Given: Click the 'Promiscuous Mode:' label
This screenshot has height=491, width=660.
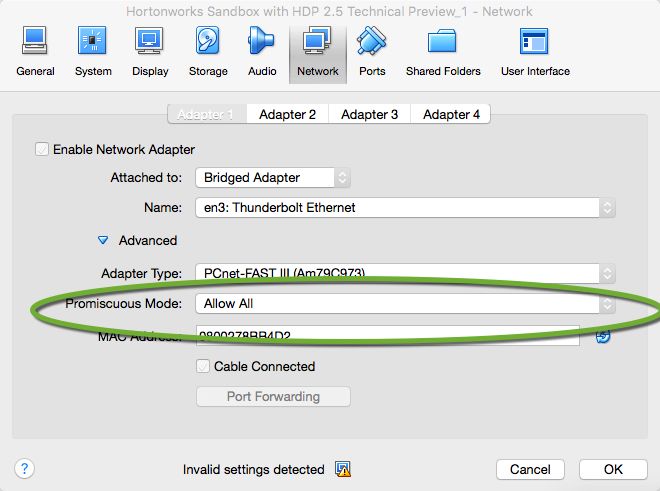Looking at the screenshot, I should [x=124, y=304].
